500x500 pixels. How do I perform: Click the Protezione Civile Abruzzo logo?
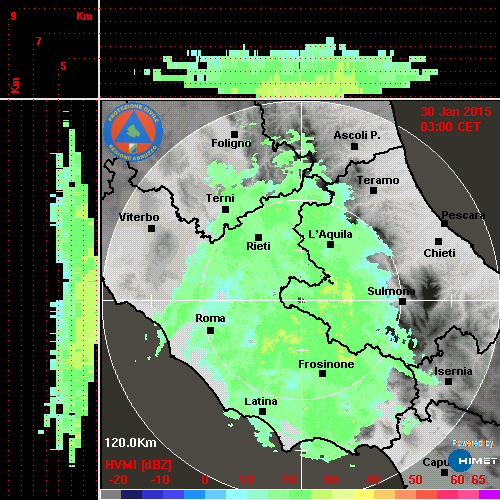[x=133, y=132]
